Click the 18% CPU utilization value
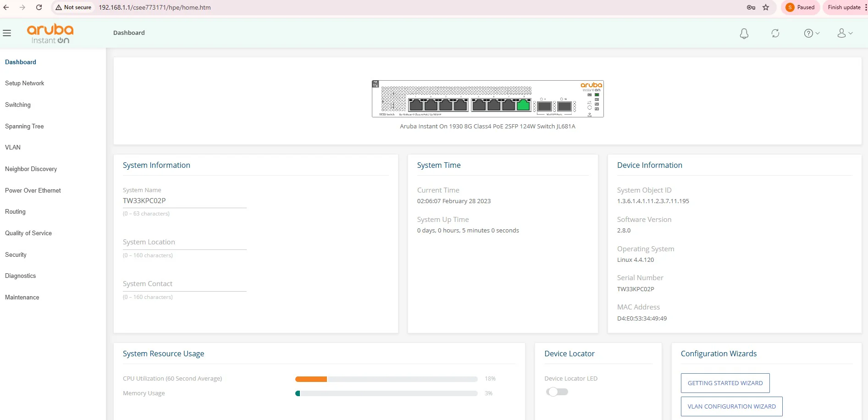Viewport: 868px width, 420px height. pos(490,379)
